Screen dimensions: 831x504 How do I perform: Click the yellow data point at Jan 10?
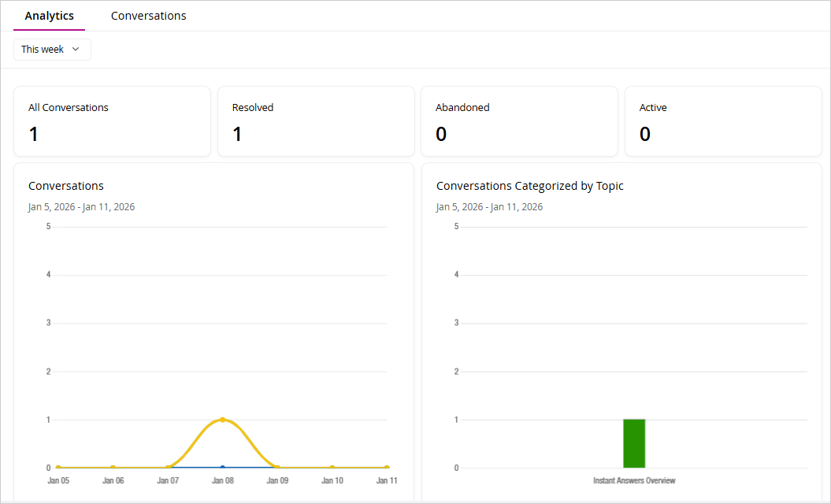332,468
